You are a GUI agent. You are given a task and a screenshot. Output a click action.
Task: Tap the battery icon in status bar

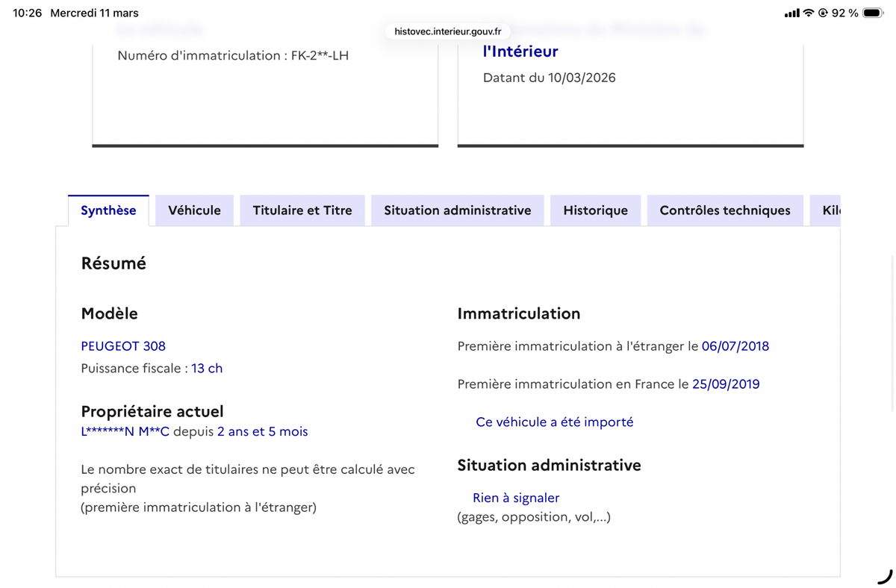click(x=873, y=13)
